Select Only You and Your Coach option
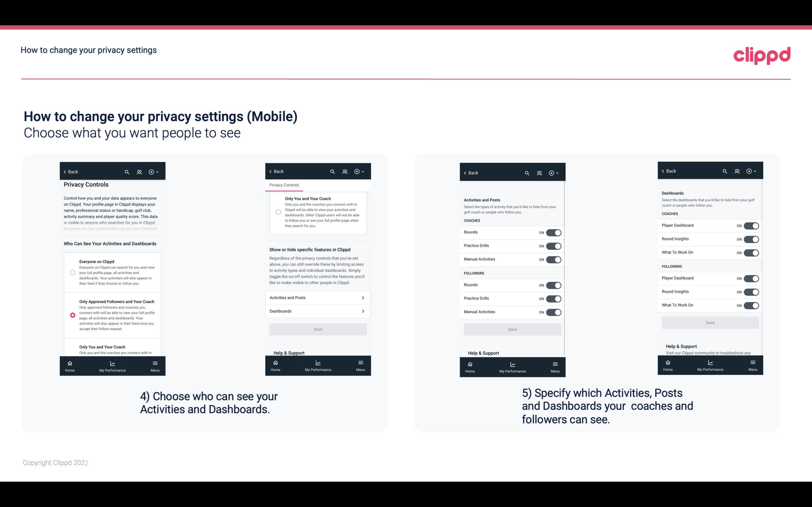This screenshot has width=812, height=507. tap(72, 349)
